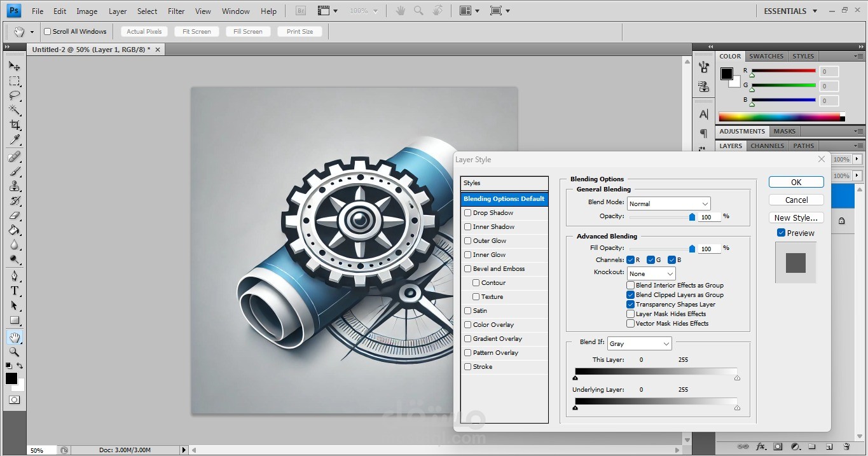The width and height of the screenshot is (868, 456).
Task: Open the Filter menu
Action: [176, 11]
